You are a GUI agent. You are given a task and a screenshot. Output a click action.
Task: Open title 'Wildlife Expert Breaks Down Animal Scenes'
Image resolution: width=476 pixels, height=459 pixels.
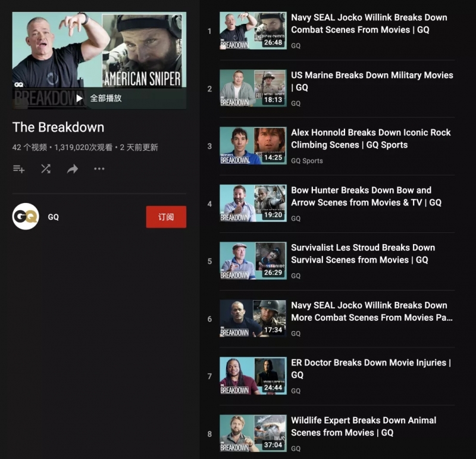(x=364, y=426)
